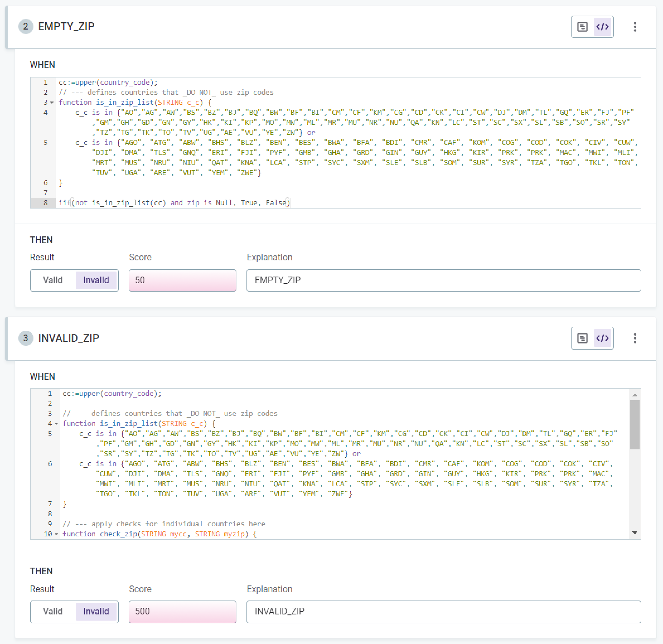Switch EMPTY_ZIP rule to form view icon
663x644 pixels.
tap(582, 27)
